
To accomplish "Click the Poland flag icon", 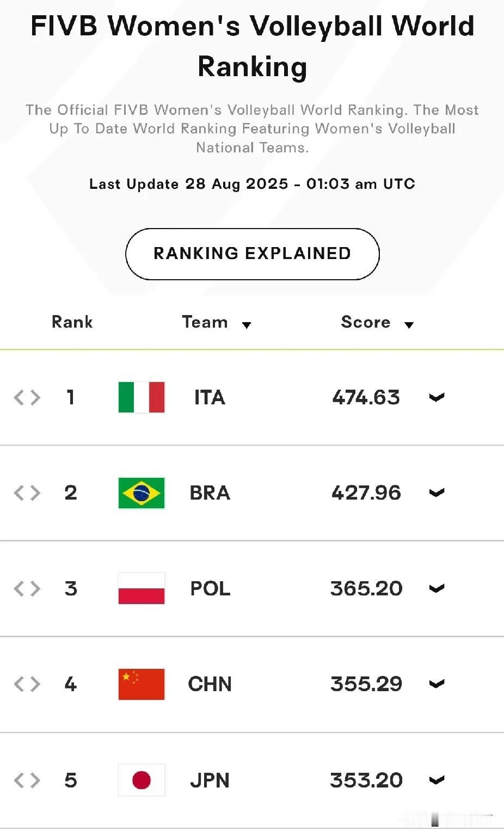I will coord(142,588).
